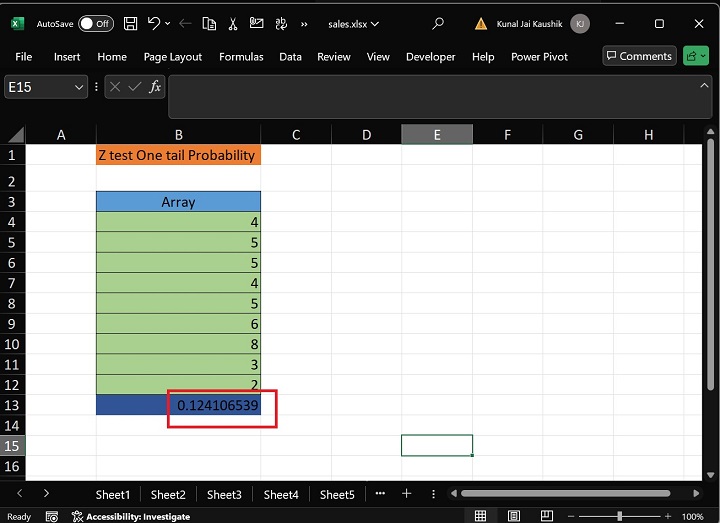Expand the Name Box dropdown arrow

point(79,87)
